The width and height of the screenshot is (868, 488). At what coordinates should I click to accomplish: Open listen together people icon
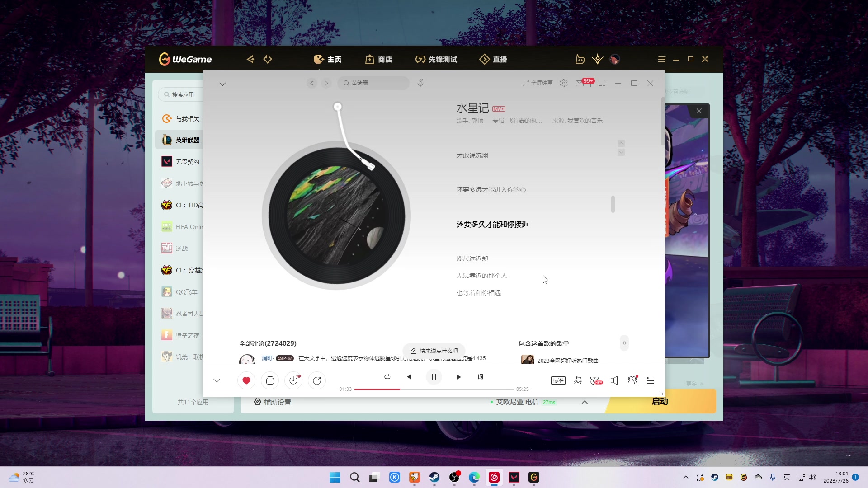[x=632, y=380]
